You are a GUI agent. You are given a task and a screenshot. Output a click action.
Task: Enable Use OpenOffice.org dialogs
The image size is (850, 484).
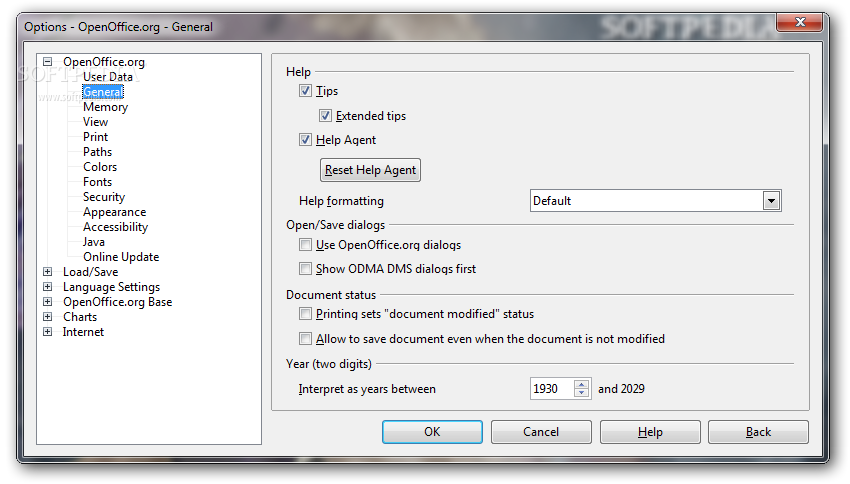click(305, 245)
